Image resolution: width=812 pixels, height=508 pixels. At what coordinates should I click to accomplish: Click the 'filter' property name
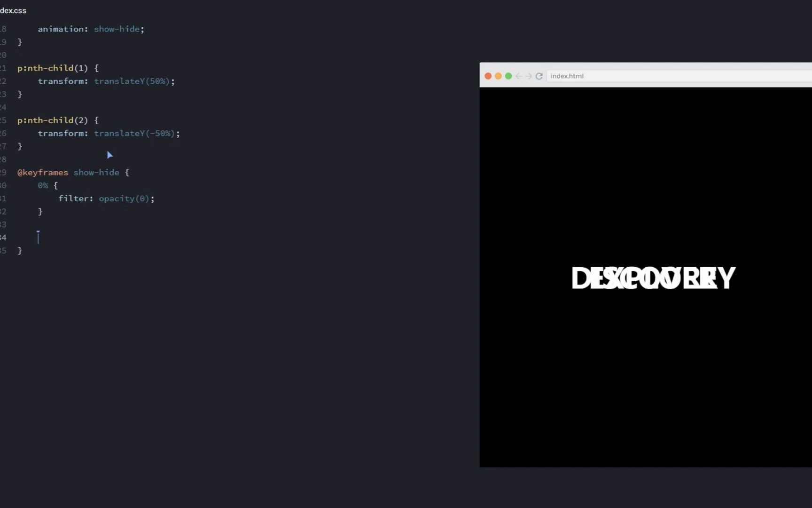pyautogui.click(x=73, y=198)
